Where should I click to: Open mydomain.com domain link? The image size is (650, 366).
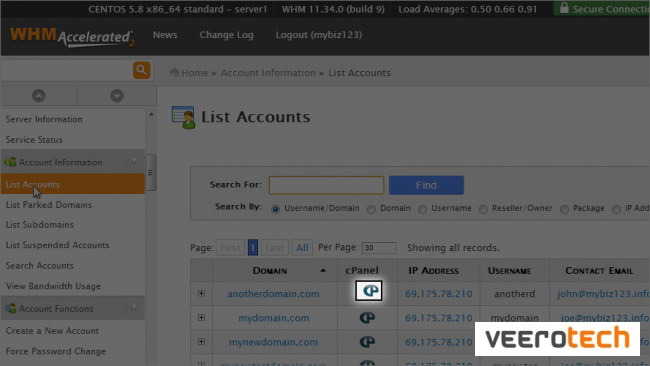coord(274,318)
